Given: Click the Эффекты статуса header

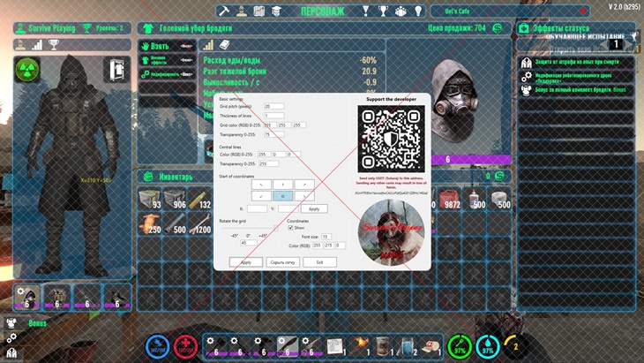Looking at the screenshot, I should [x=560, y=28].
